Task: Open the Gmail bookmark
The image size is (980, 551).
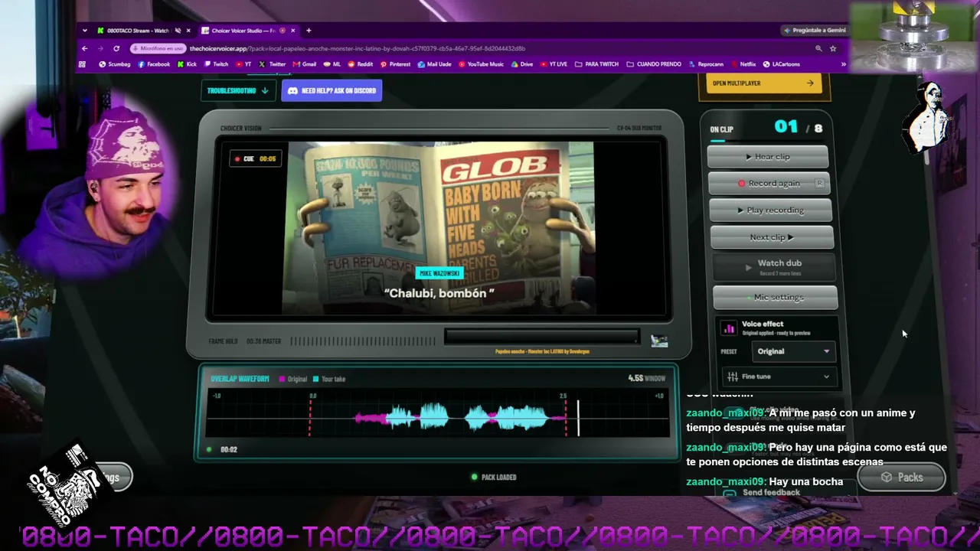Action: coord(305,64)
